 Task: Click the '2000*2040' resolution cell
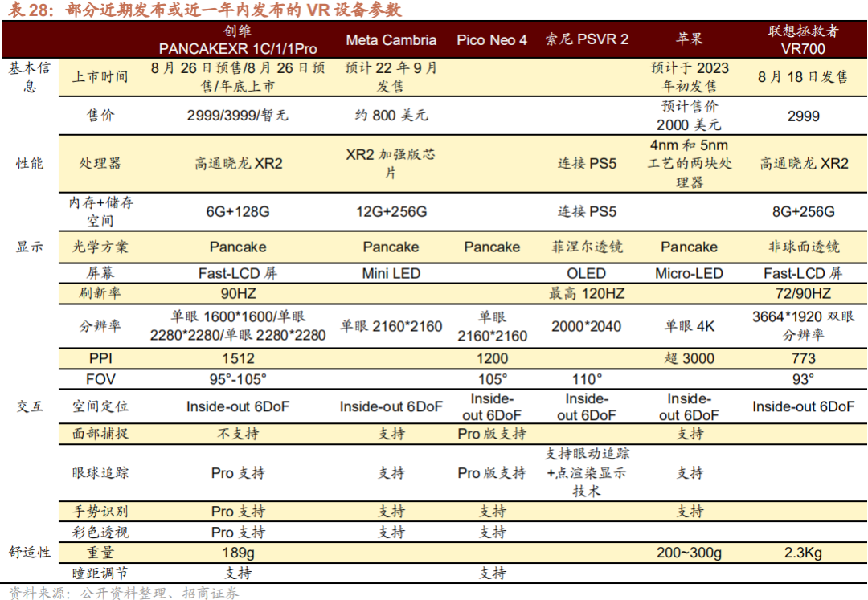[x=586, y=326]
